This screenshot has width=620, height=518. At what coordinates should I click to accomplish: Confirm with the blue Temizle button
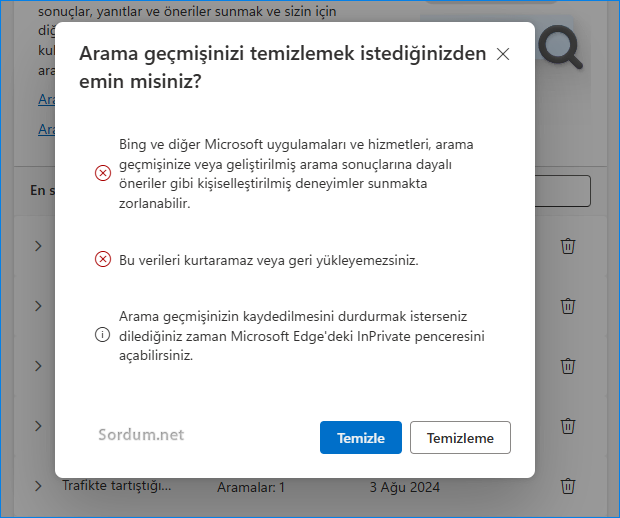pyautogui.click(x=361, y=437)
